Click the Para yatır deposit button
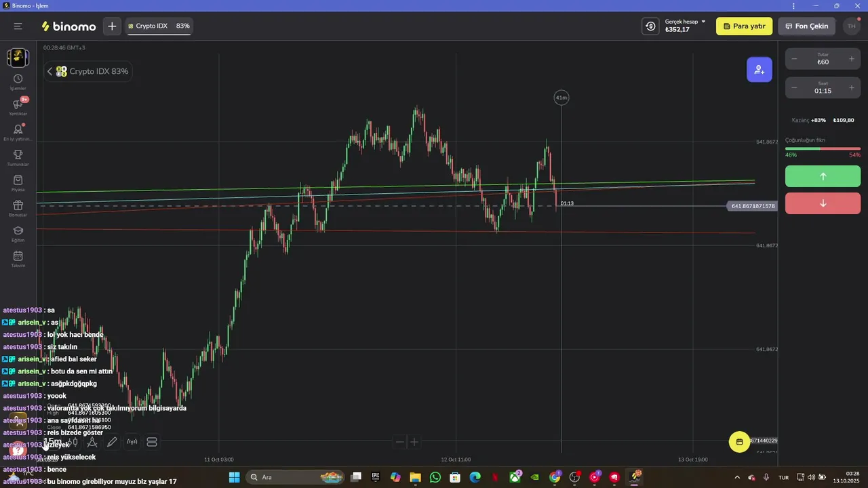 pyautogui.click(x=744, y=26)
